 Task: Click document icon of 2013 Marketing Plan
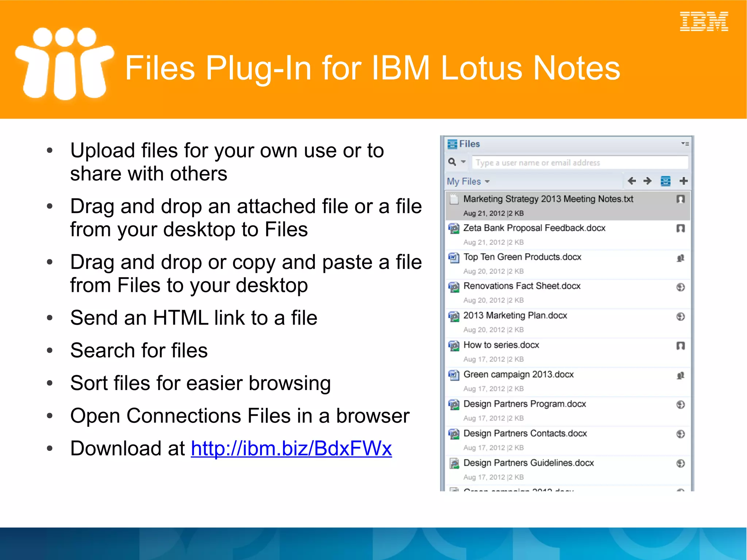point(454,316)
